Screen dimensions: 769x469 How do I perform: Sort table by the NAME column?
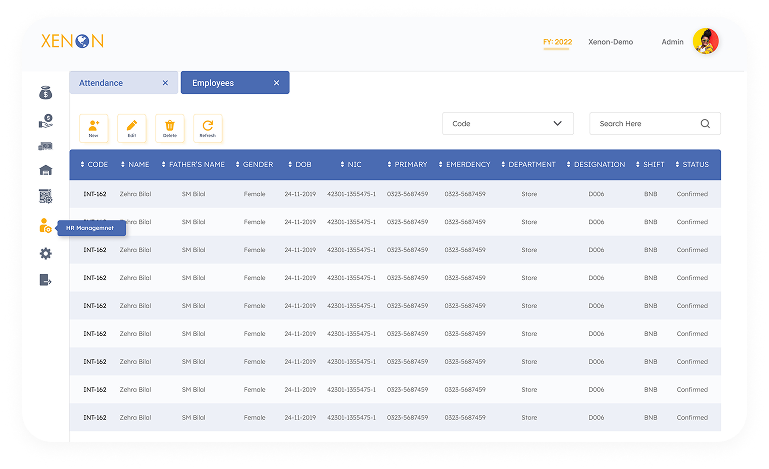pos(138,165)
